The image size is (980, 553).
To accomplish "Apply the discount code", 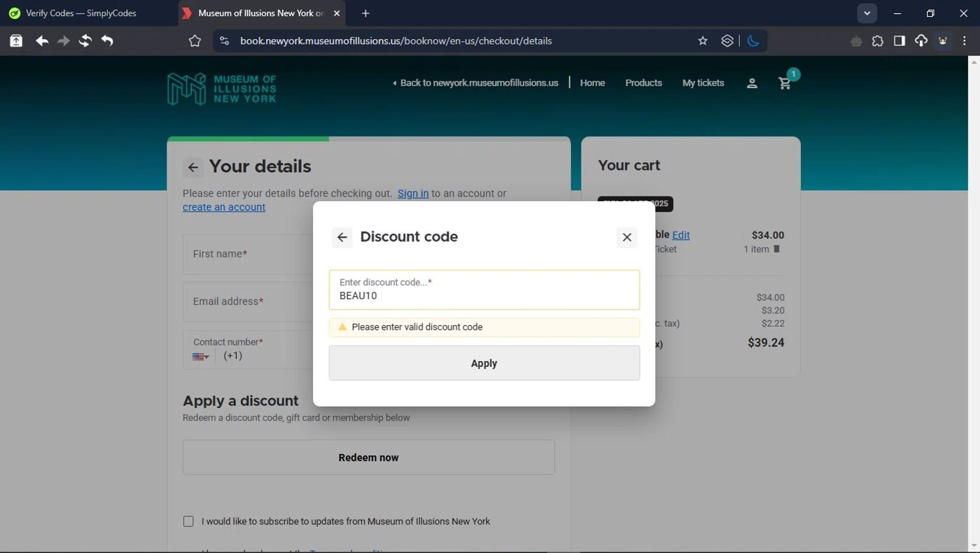I will 484,363.
